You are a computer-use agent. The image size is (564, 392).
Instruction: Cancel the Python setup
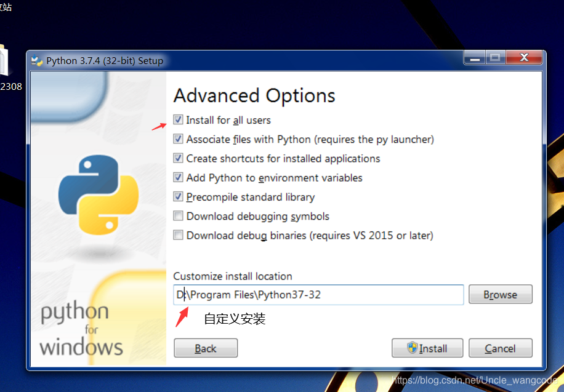pos(501,348)
